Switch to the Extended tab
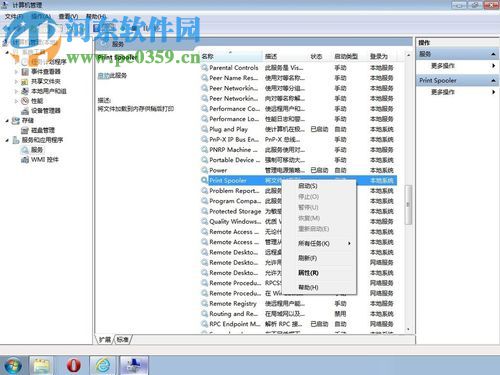Image resolution: width=500 pixels, height=375 pixels. [x=105, y=339]
